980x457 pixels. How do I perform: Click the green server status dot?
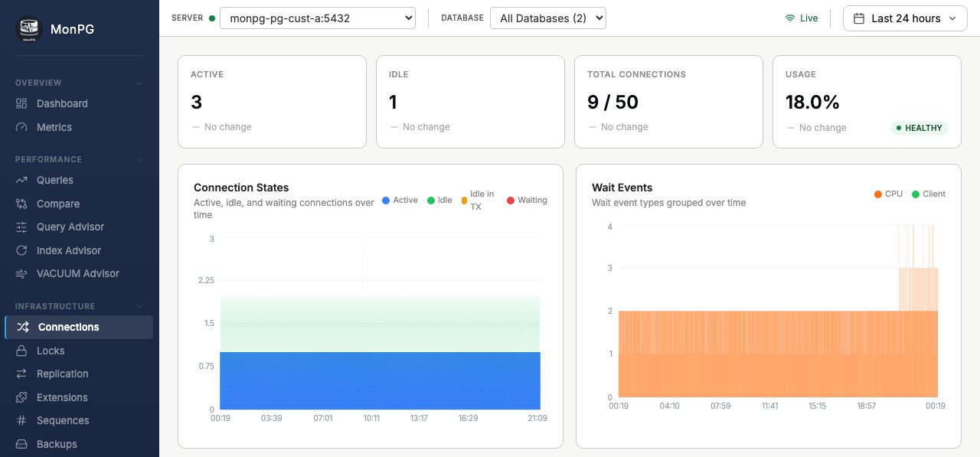pos(212,18)
